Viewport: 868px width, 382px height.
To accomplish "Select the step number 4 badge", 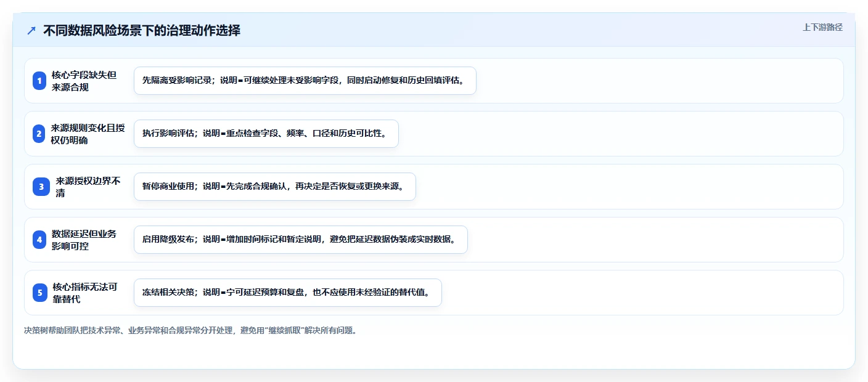I will [x=39, y=240].
